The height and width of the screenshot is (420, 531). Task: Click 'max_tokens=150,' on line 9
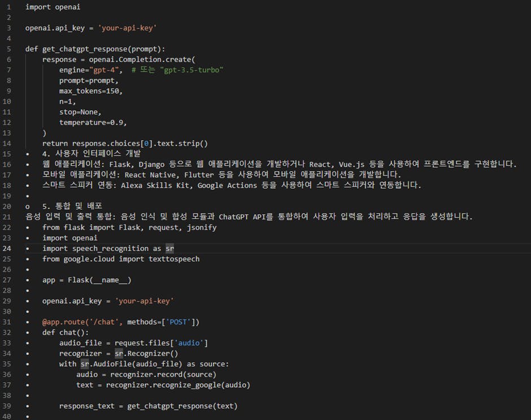pyautogui.click(x=91, y=91)
